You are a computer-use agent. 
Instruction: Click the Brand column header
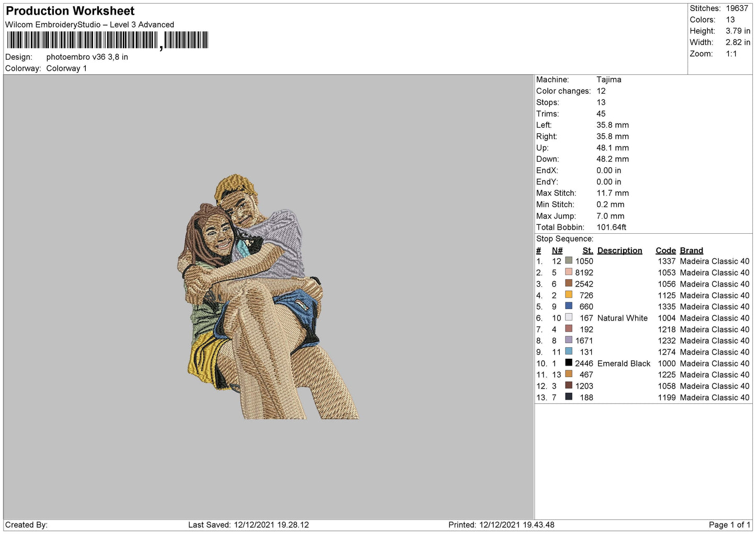[x=692, y=251]
